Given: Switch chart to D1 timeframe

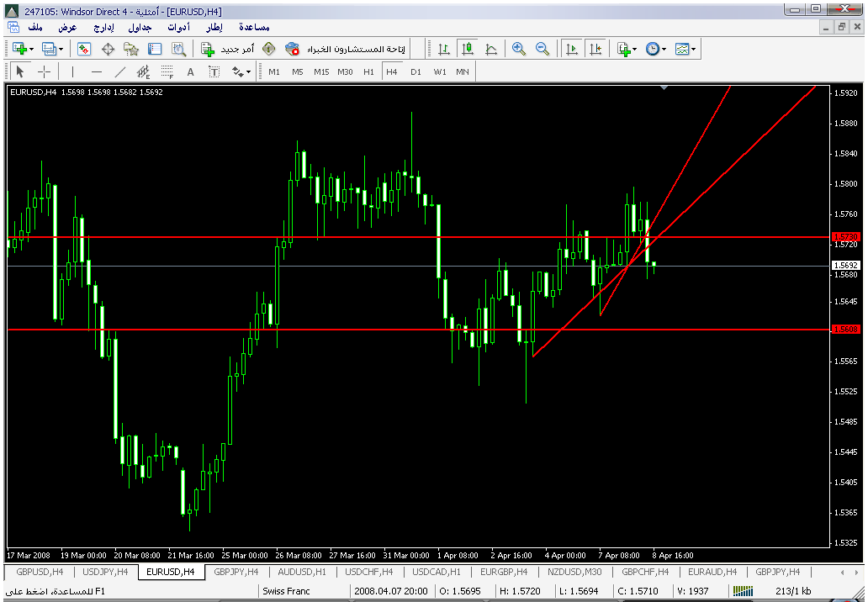Looking at the screenshot, I should [x=415, y=72].
